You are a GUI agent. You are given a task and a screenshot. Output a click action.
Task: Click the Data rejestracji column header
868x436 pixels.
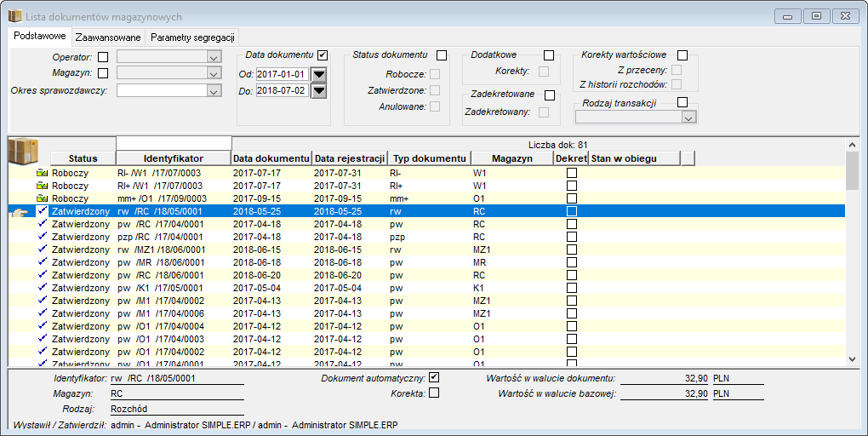[350, 158]
